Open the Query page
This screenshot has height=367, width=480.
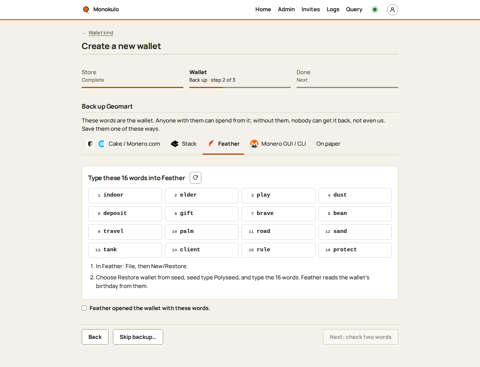[x=354, y=9]
